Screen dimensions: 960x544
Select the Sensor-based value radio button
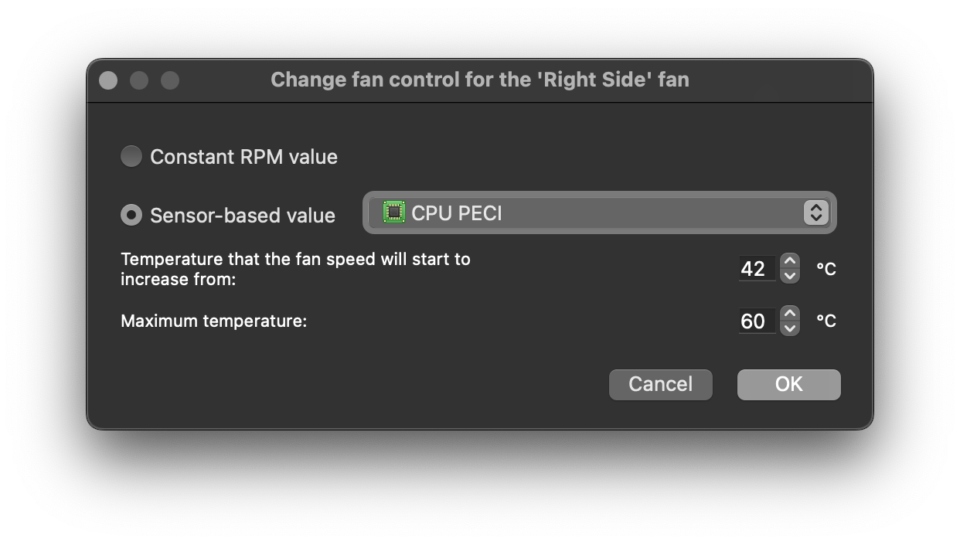(x=131, y=215)
